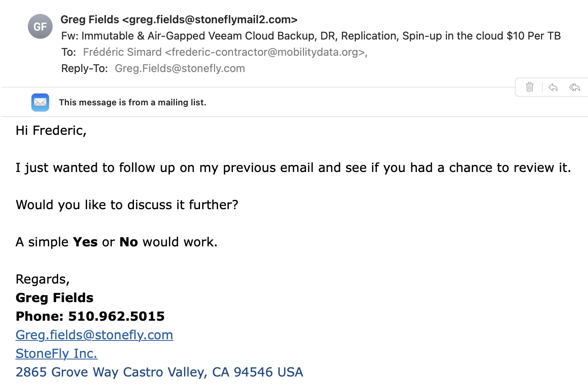The image size is (588, 385).
Task: Click the Reply-To address Greg.Fields@stonefly.com
Action: point(180,68)
